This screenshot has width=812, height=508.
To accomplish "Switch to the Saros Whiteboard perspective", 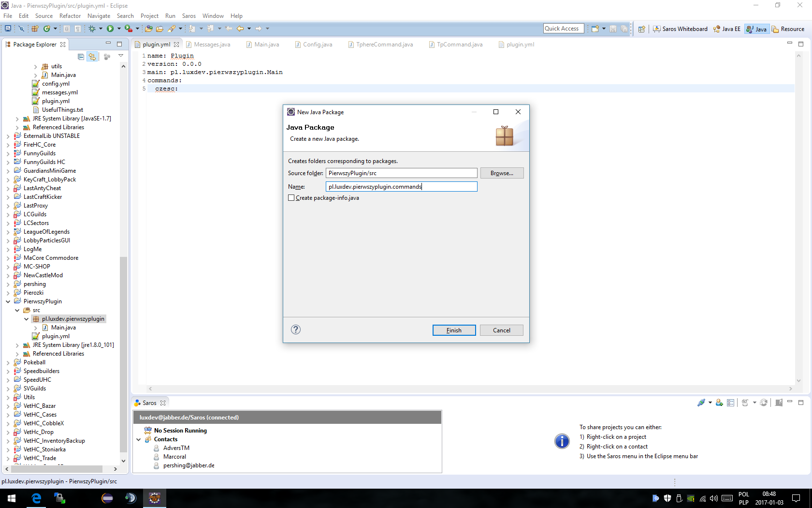I will 680,29.
